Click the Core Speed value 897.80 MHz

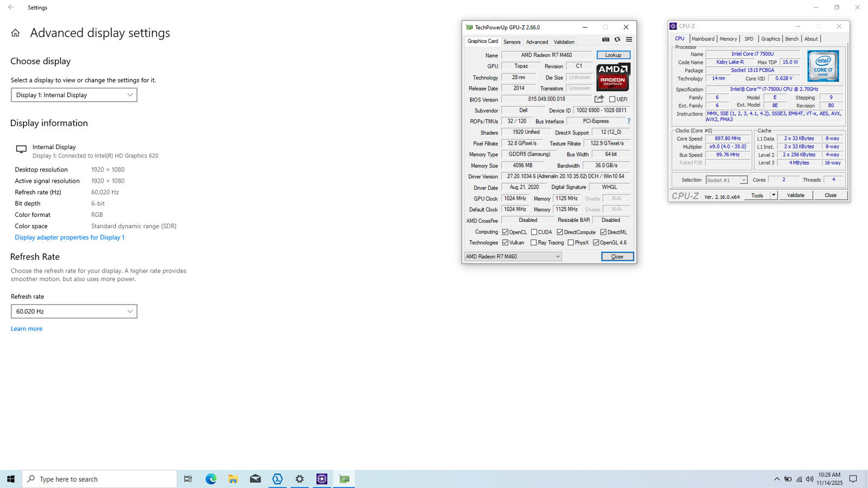727,138
